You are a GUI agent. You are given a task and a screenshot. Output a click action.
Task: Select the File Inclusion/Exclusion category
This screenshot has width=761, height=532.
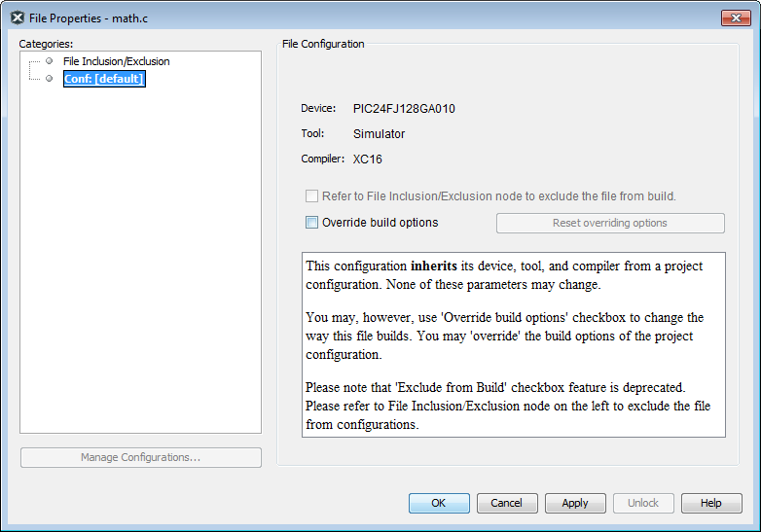click(117, 61)
